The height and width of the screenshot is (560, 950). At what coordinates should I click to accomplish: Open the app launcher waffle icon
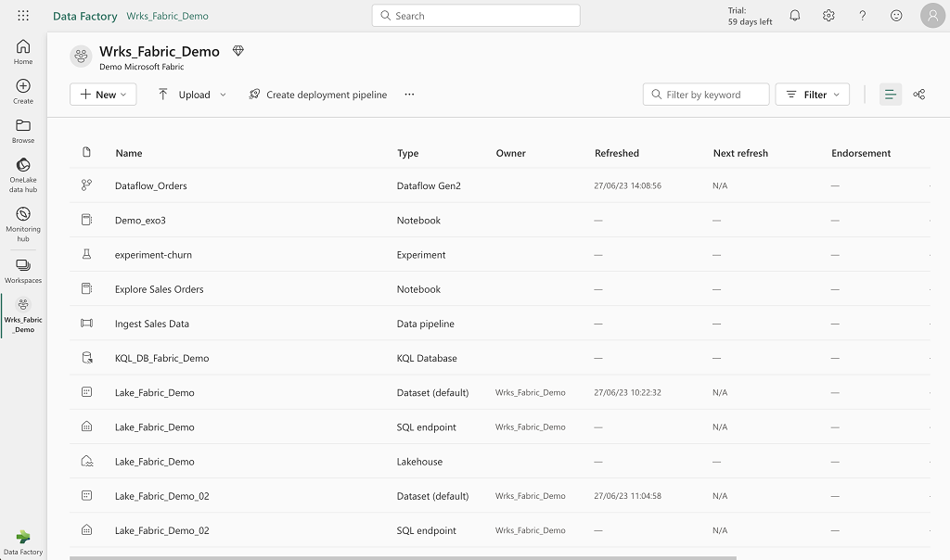coord(23,16)
